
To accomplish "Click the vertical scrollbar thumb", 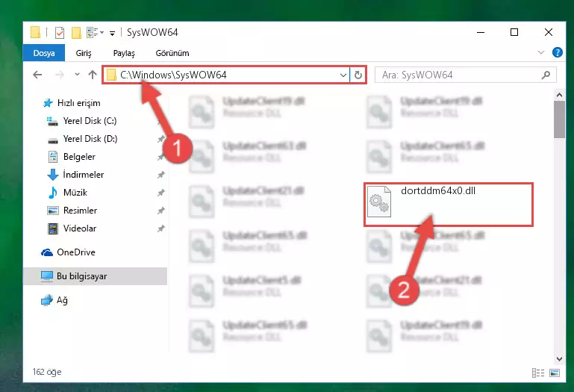I will coord(559,119).
